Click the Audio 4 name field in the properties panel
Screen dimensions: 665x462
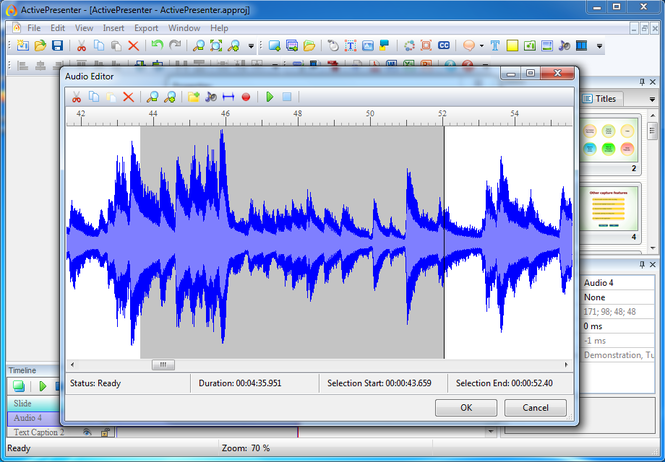(619, 283)
